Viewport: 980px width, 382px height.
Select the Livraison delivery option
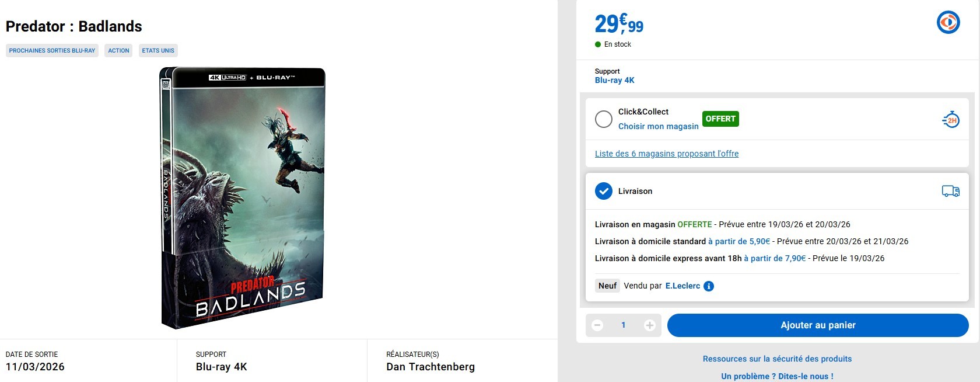tap(603, 191)
